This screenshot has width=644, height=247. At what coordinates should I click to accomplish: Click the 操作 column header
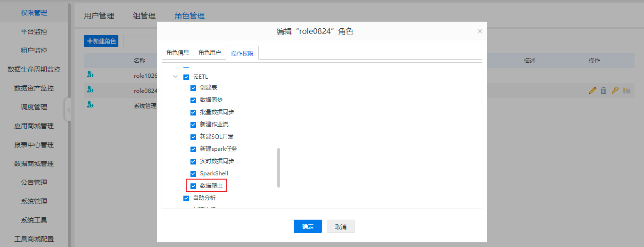pyautogui.click(x=594, y=61)
